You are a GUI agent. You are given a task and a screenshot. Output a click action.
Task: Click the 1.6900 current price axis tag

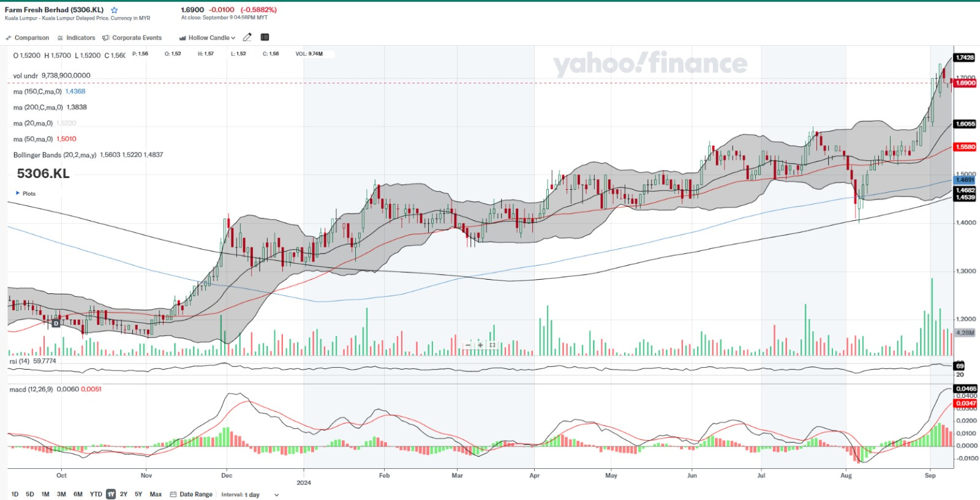tap(965, 83)
